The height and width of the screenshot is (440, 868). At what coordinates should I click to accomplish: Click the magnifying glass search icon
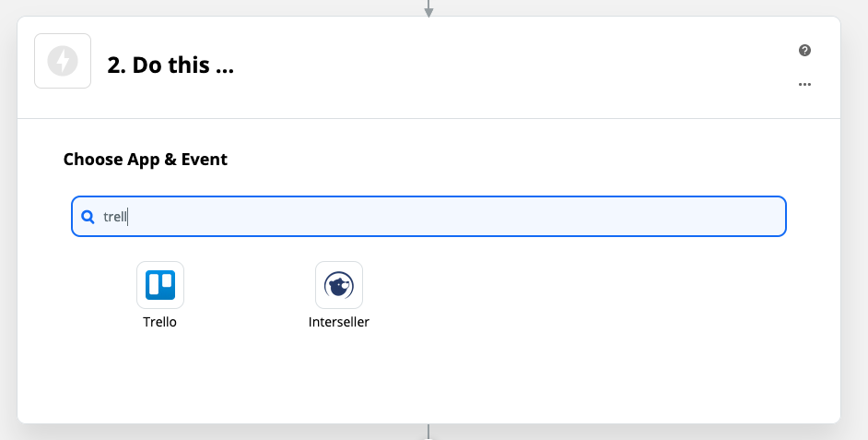(88, 217)
